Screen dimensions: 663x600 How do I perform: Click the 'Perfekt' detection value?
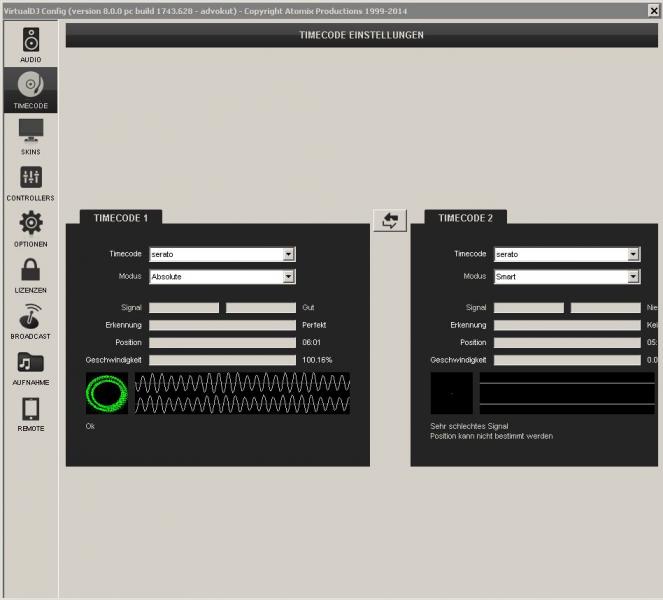(x=314, y=325)
